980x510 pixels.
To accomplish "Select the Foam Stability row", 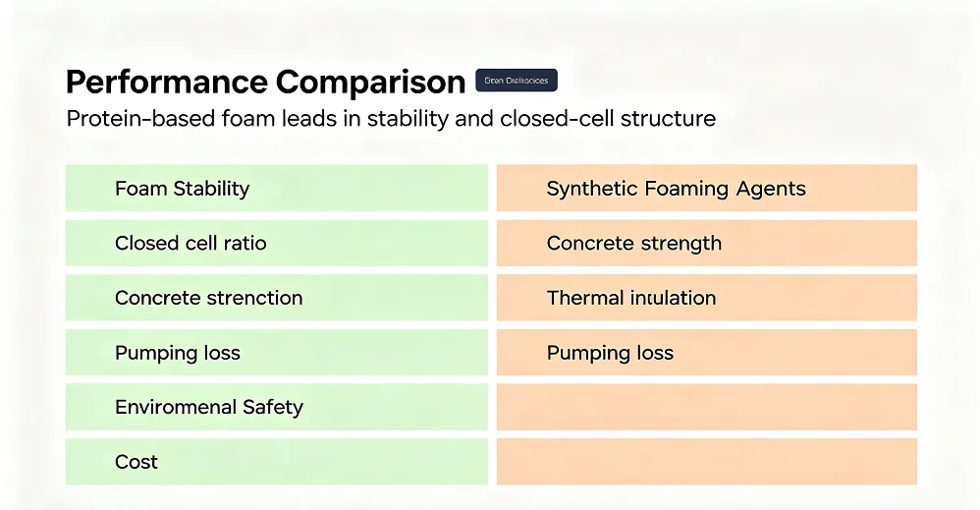I will pos(276,188).
